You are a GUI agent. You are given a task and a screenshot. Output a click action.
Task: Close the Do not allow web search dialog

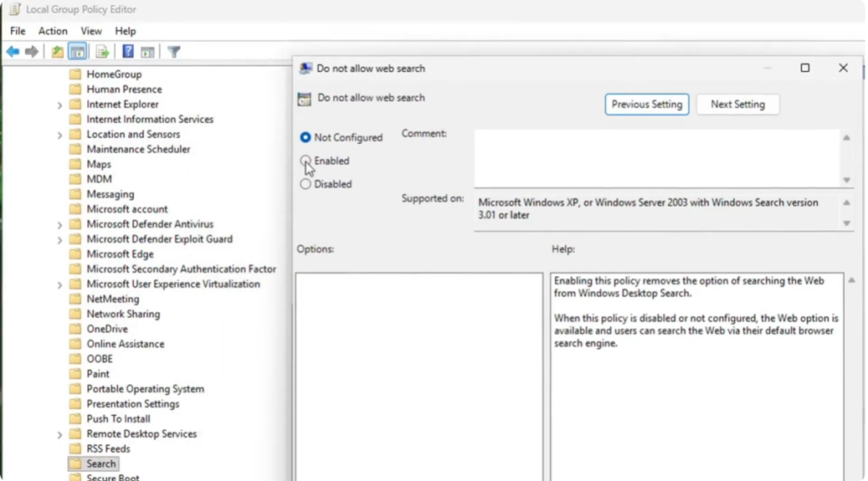tap(843, 68)
